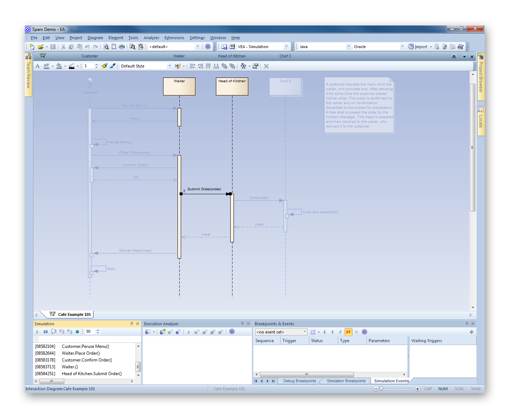Open the Default Style dropdown

pos(170,66)
